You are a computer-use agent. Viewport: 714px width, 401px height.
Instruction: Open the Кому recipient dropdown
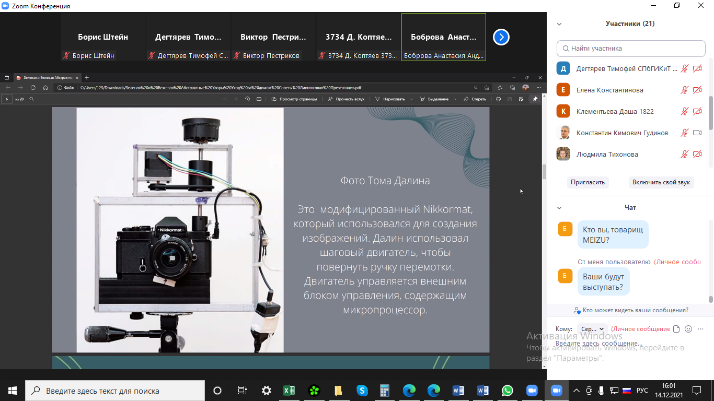click(x=592, y=329)
